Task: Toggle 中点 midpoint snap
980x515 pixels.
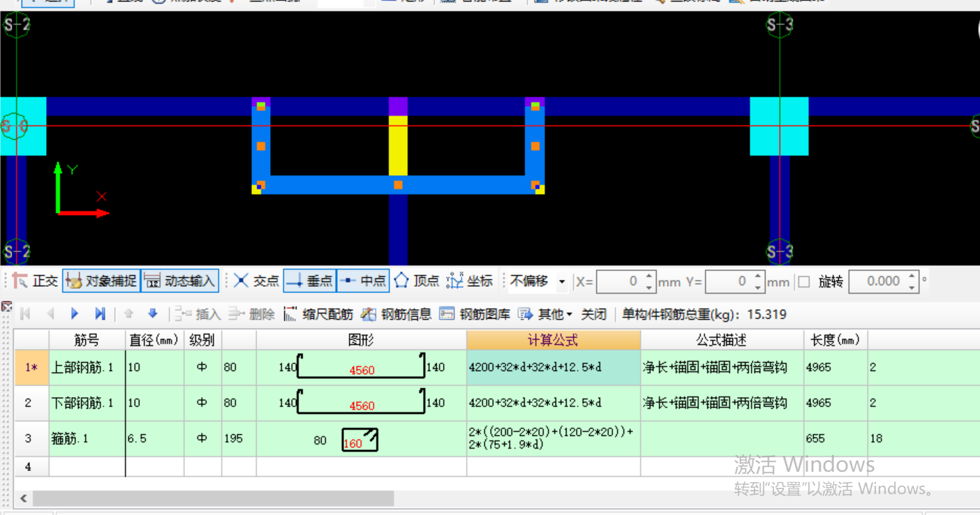Action: (363, 281)
